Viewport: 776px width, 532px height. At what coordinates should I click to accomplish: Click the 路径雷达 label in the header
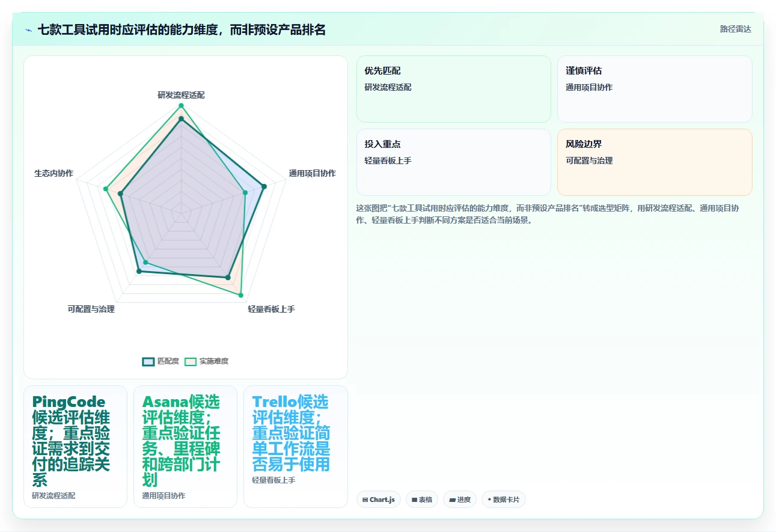click(736, 29)
